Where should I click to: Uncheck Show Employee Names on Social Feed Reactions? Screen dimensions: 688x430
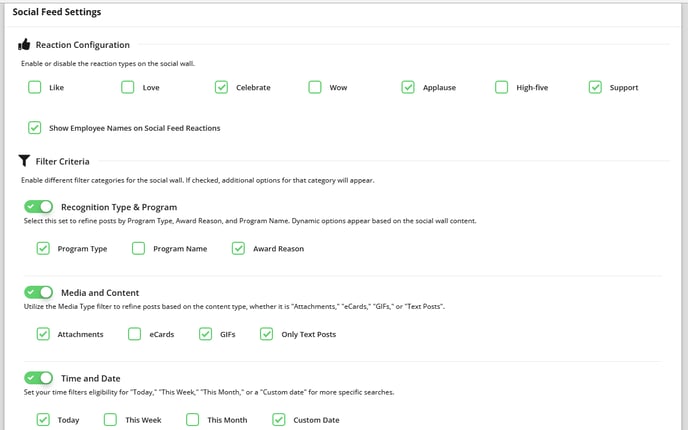[x=35, y=128]
